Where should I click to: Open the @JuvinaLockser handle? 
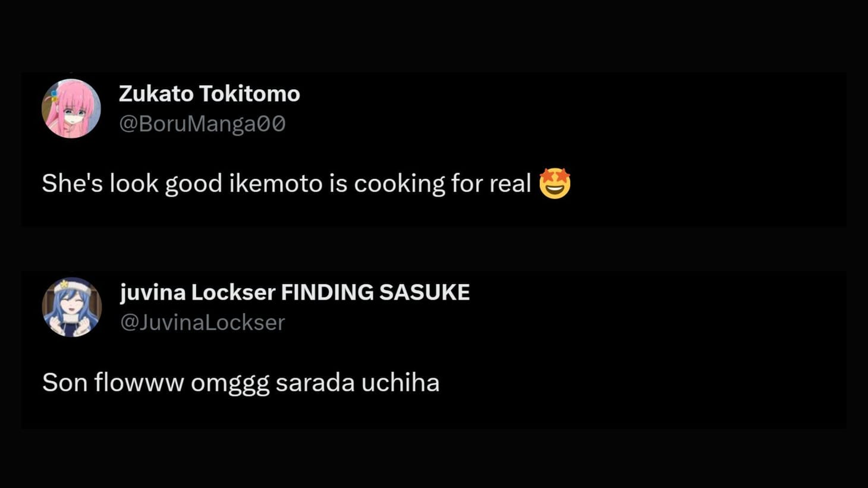tap(203, 322)
